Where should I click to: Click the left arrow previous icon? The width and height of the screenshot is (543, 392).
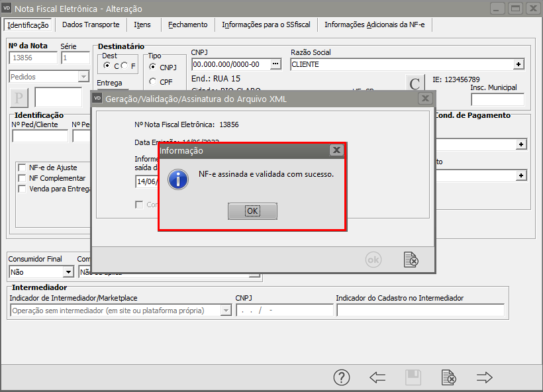tap(377, 377)
